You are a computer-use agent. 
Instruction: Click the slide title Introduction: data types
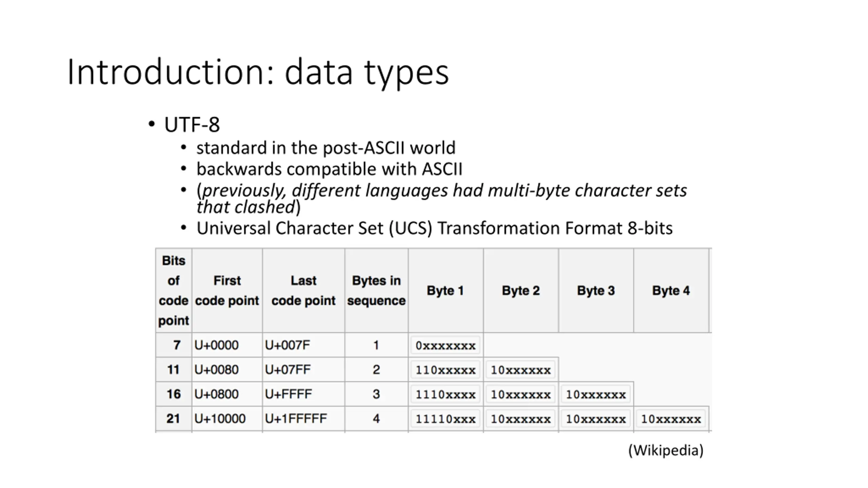pos(258,73)
